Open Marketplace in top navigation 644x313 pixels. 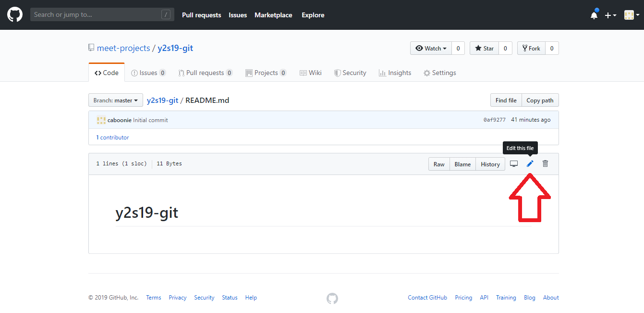click(x=273, y=15)
